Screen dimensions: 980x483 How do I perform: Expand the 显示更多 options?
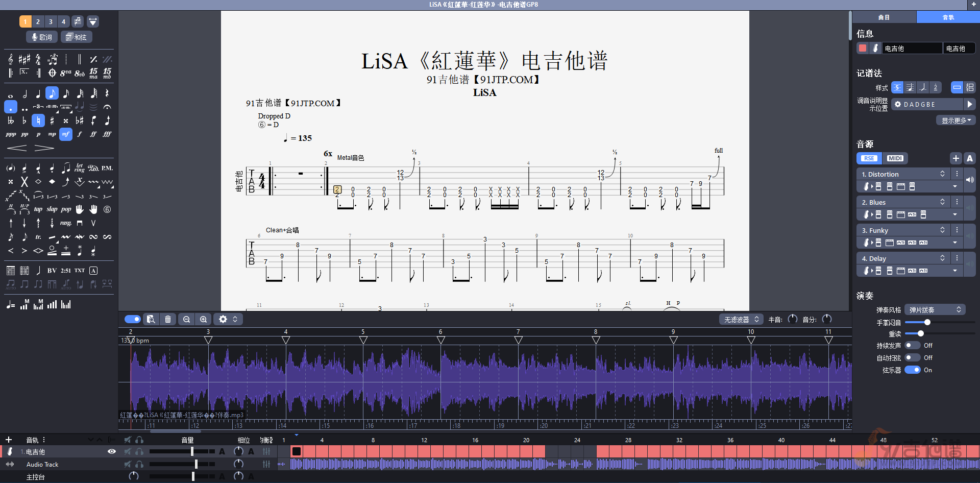click(x=956, y=120)
